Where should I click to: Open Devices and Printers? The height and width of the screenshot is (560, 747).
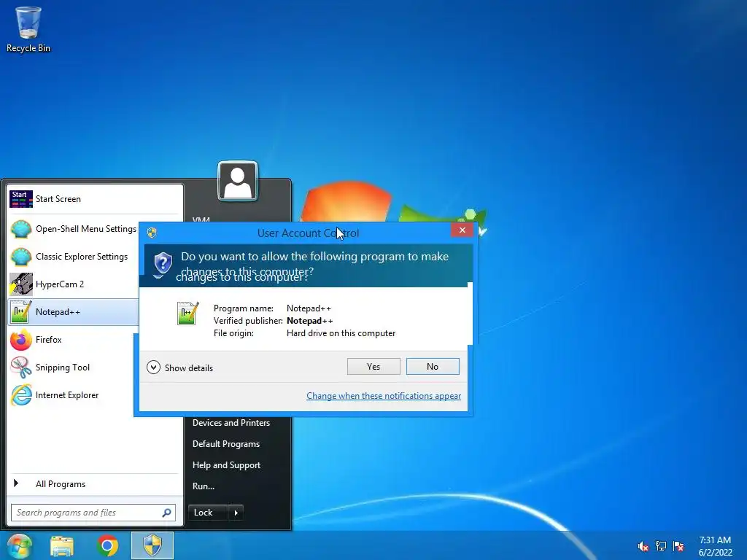[231, 423]
